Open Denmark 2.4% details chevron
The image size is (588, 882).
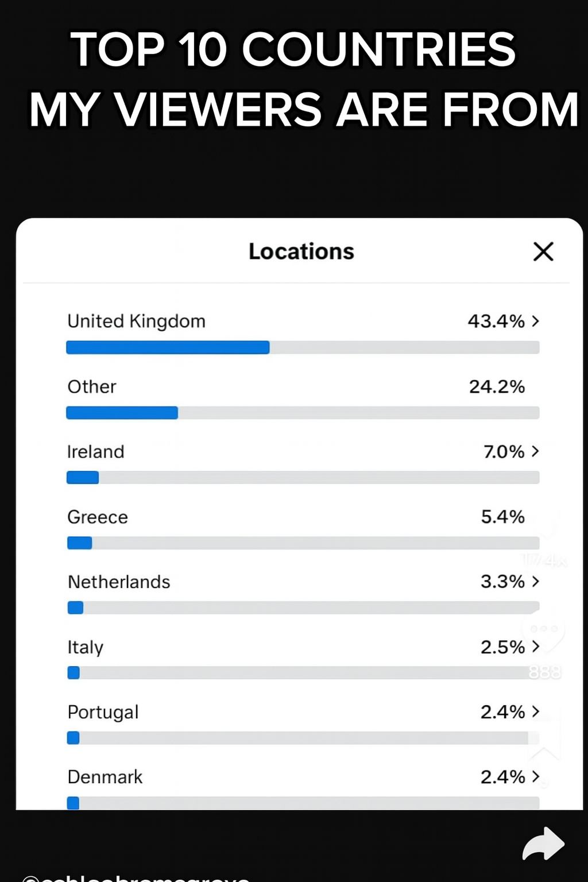(x=535, y=776)
